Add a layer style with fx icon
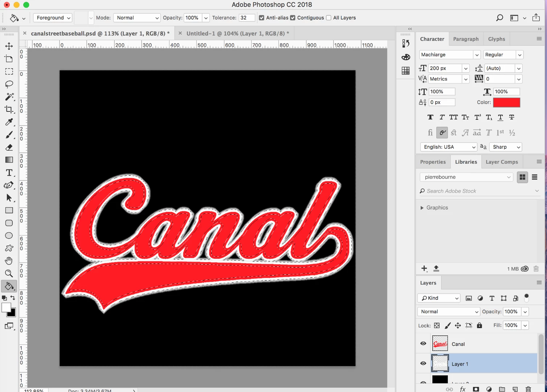Viewport: 547px width, 392px height. click(x=463, y=389)
